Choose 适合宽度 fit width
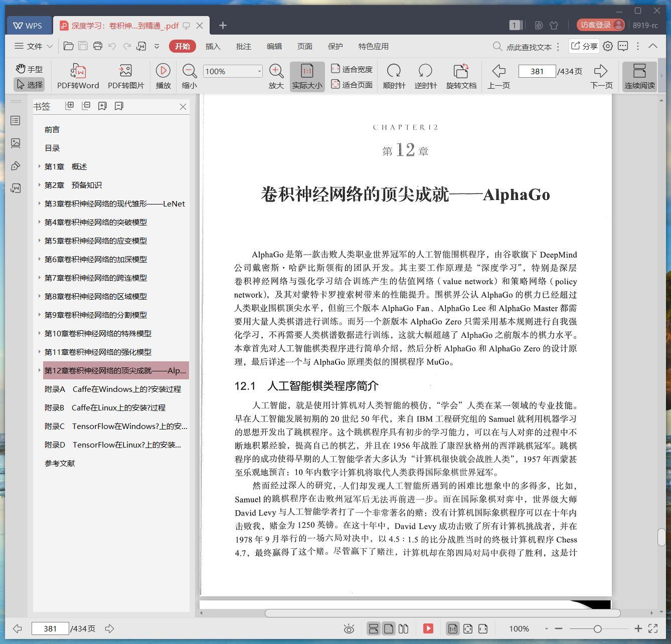671x644 pixels. pos(352,69)
